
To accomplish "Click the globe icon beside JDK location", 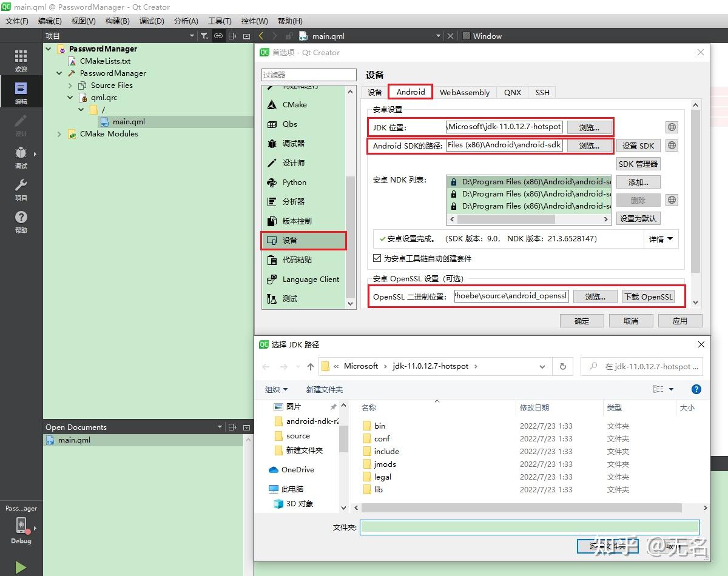I will click(672, 127).
